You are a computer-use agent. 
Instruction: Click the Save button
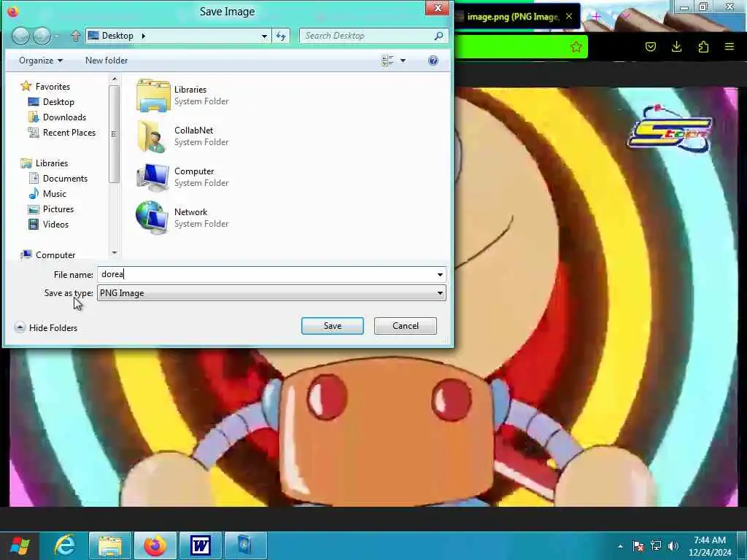[333, 326]
